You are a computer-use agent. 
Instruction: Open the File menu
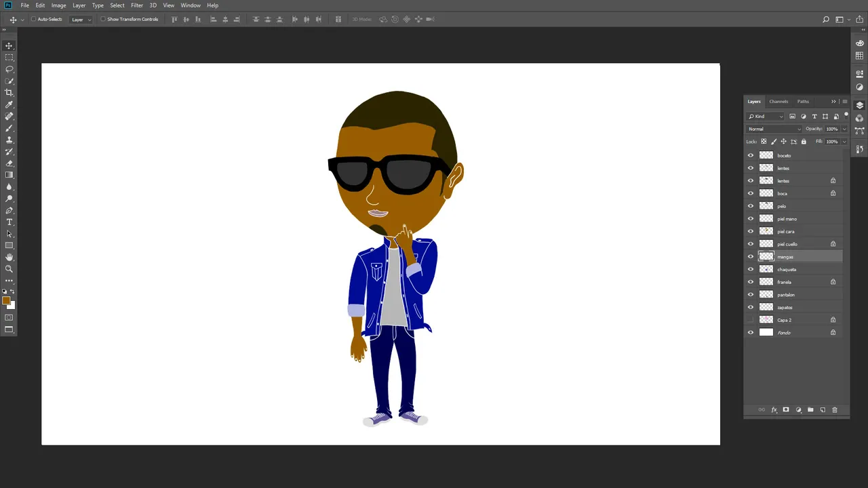click(x=25, y=5)
